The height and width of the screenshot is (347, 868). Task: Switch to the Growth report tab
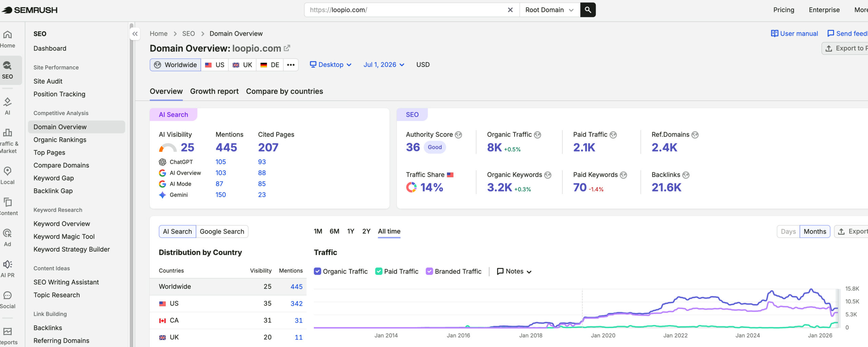pos(214,91)
